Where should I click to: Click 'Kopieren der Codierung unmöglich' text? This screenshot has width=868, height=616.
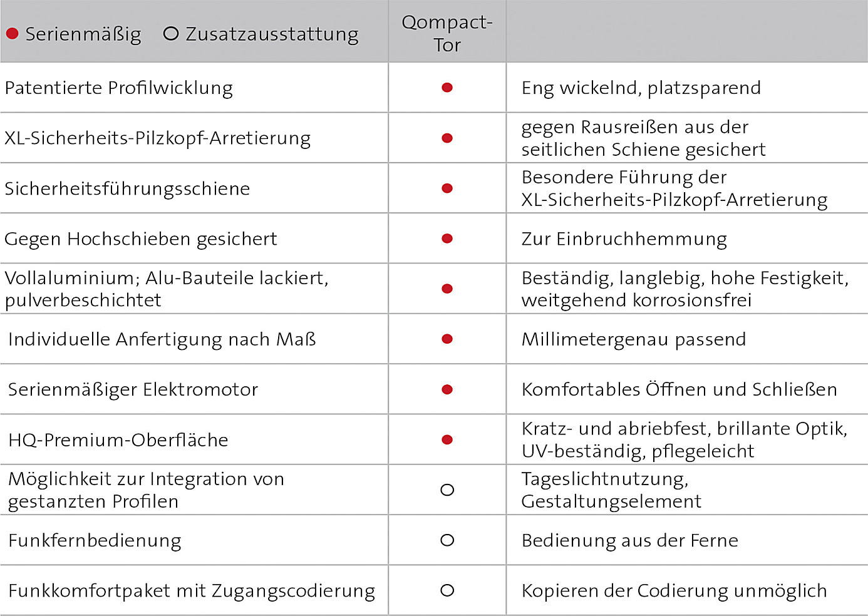click(674, 590)
